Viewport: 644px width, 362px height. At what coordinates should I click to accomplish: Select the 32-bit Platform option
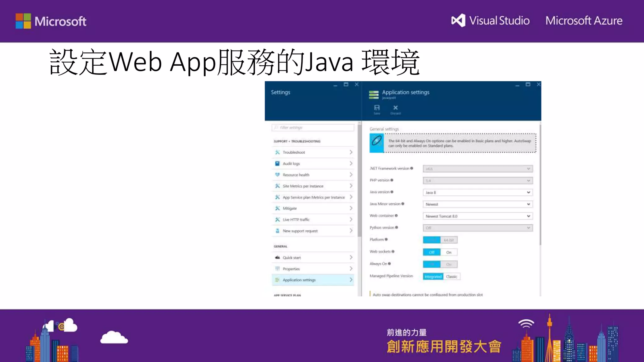pyautogui.click(x=432, y=240)
